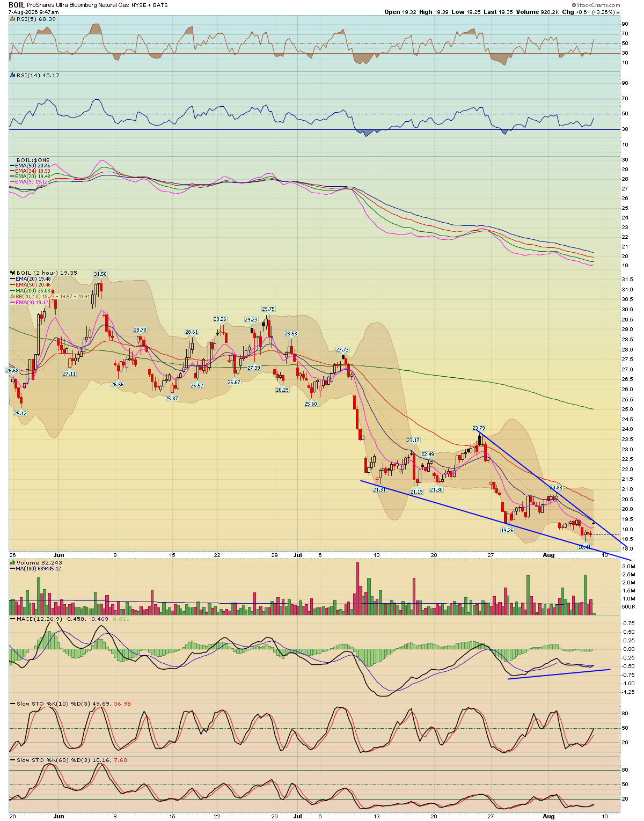Click the 29.75 high price label

pyautogui.click(x=268, y=309)
